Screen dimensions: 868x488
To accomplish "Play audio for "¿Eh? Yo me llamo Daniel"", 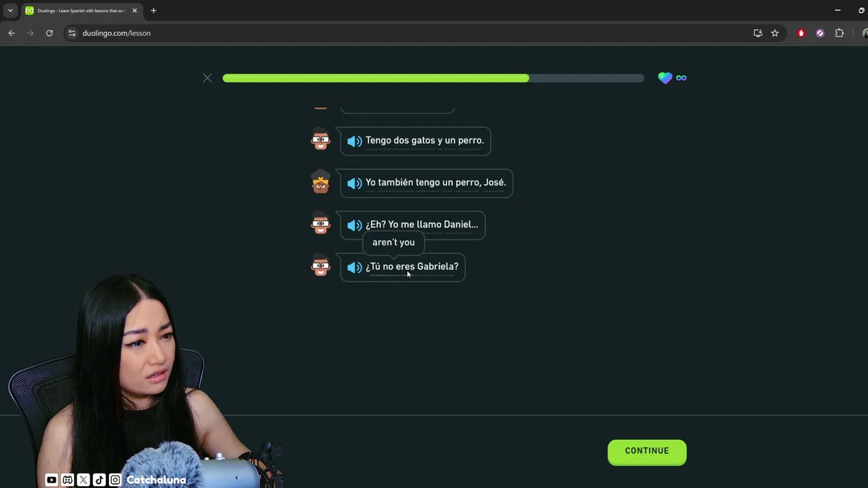I will [354, 225].
